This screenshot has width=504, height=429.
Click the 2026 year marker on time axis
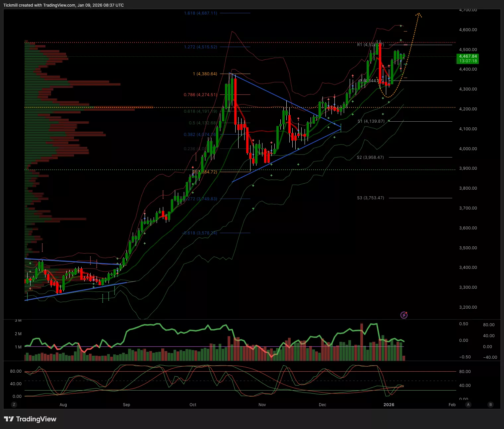[x=389, y=404]
